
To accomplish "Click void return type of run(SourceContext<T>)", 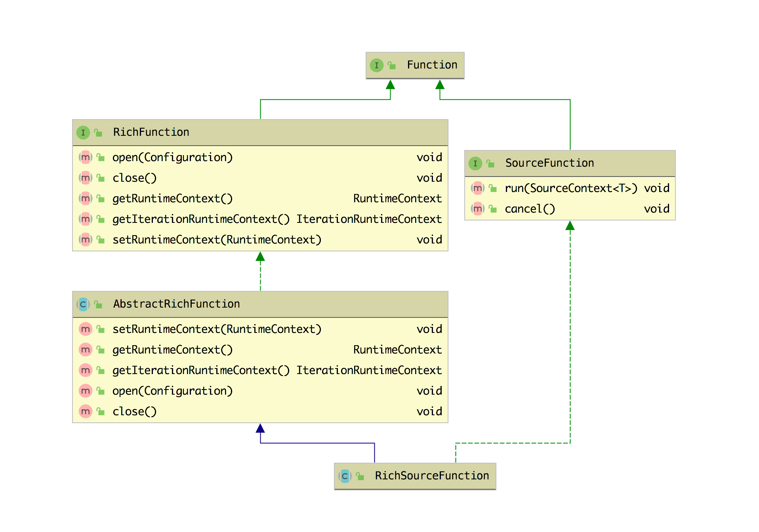I will tap(657, 188).
